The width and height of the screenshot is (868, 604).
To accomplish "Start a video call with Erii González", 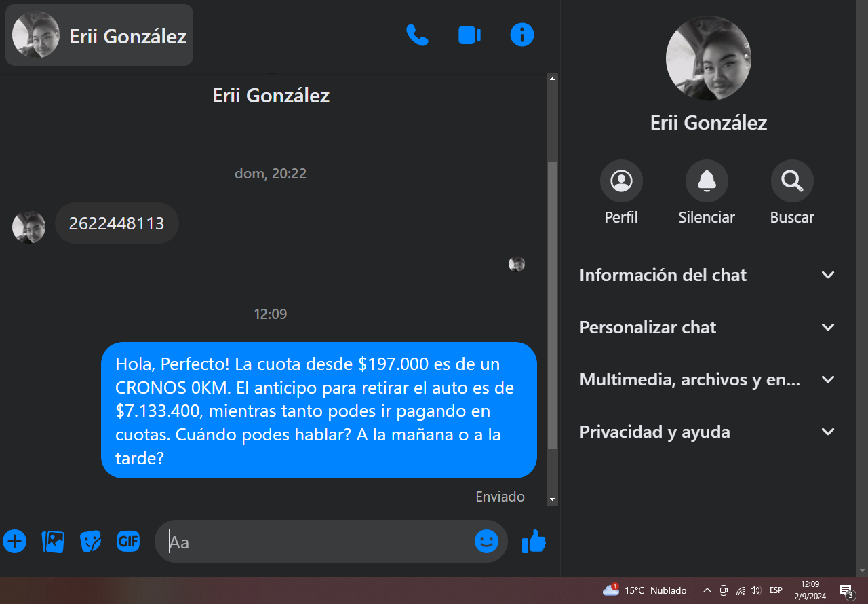I will tap(469, 35).
